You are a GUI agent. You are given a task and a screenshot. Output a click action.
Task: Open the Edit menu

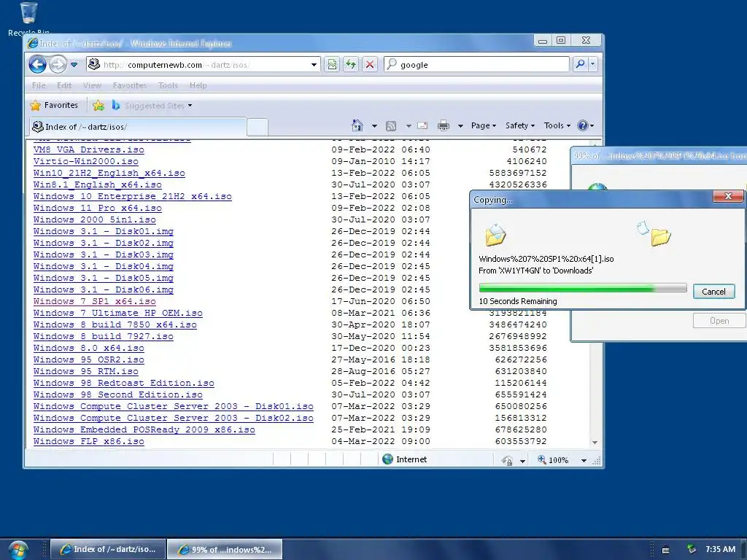(64, 85)
